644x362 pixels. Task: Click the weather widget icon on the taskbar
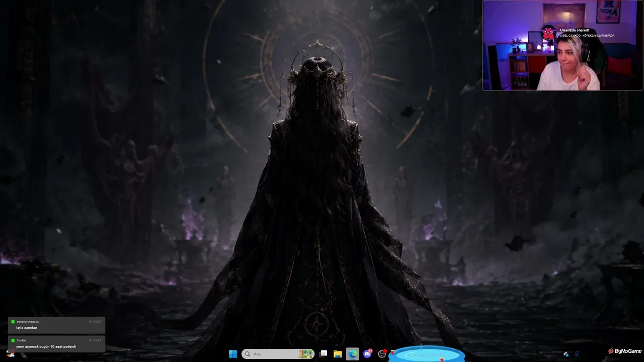point(10,353)
